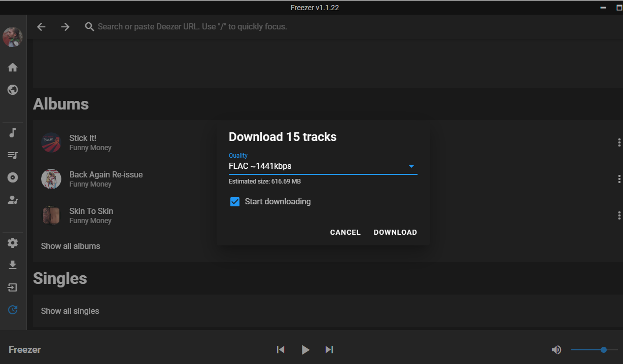Open Artists icon in sidebar
Viewport: 623px width, 364px height.
[x=13, y=200]
